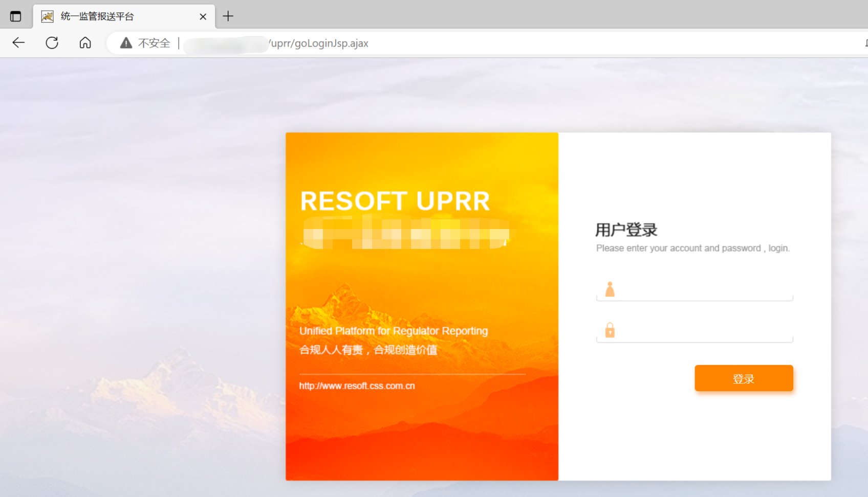The height and width of the screenshot is (497, 868).
Task: Click the tab favicon of 统一监管报送平台
Action: [48, 16]
